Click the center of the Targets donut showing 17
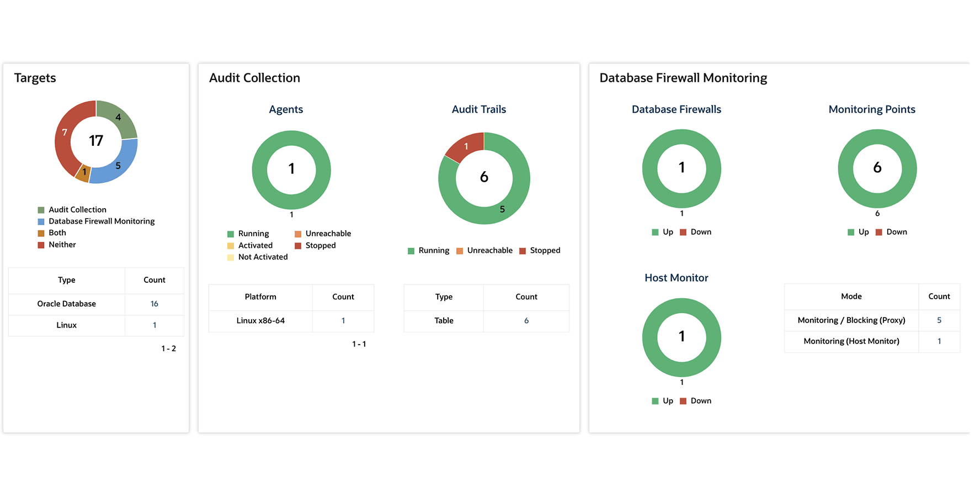The height and width of the screenshot is (497, 980). (96, 141)
